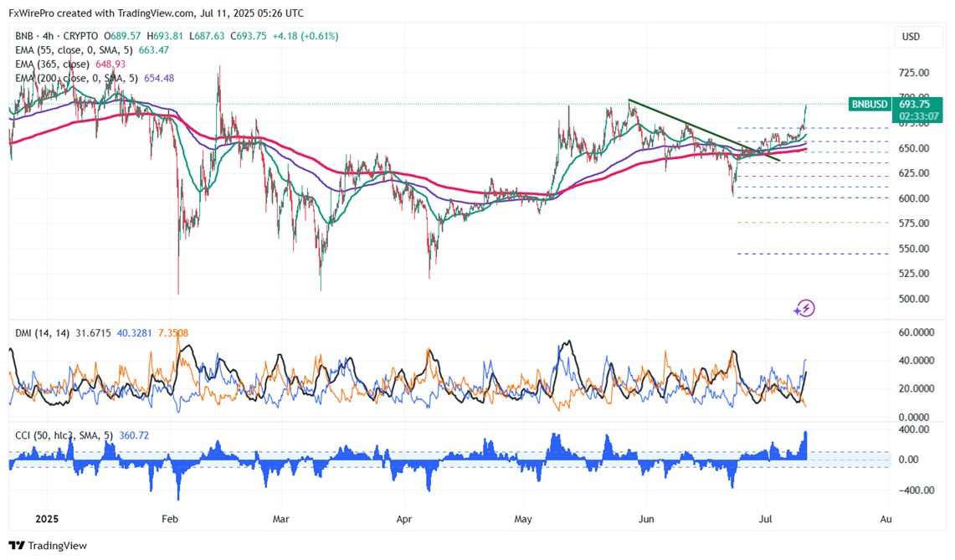Click the 2025 label on time axis
The image size is (955, 560).
pyautogui.click(x=47, y=519)
